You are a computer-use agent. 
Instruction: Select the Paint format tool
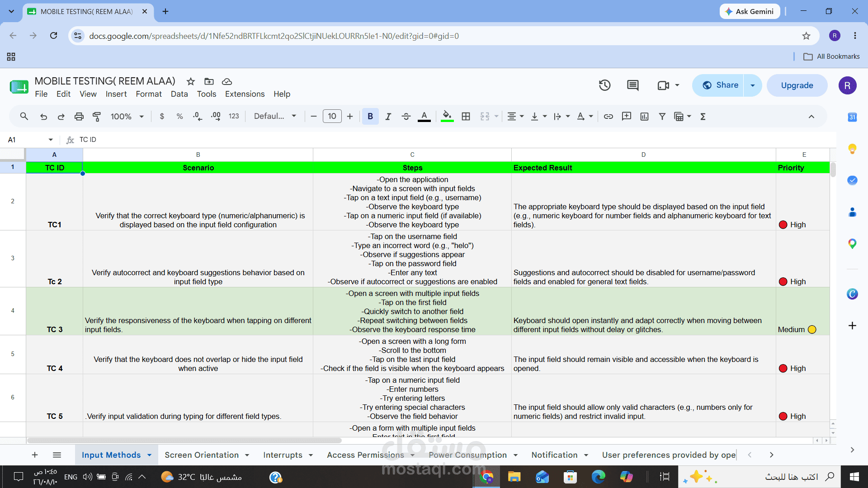tap(97, 117)
